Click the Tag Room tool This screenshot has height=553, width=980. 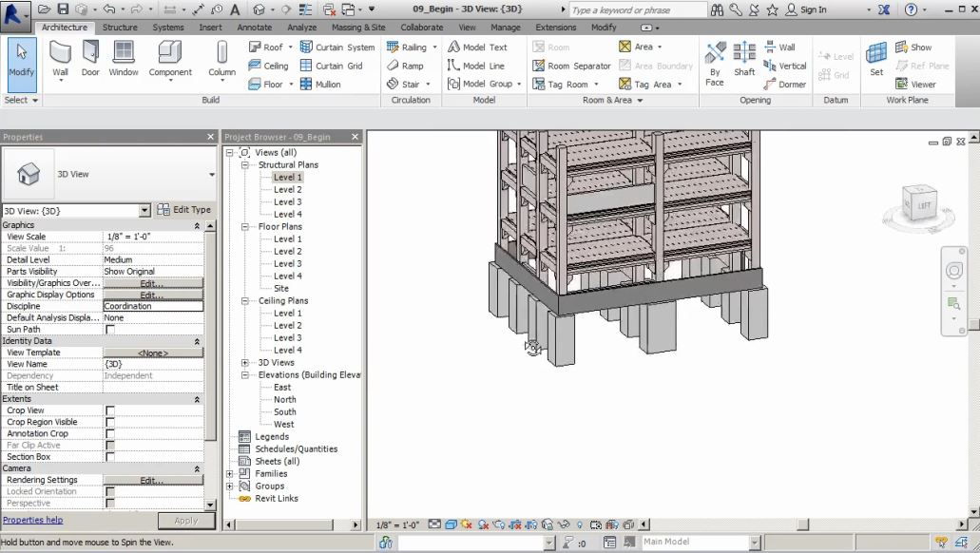point(561,84)
